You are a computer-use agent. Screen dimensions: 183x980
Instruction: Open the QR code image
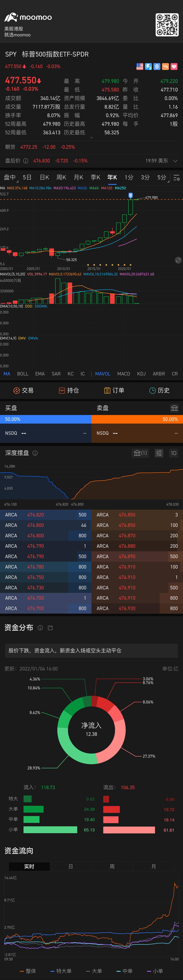[x=167, y=25]
